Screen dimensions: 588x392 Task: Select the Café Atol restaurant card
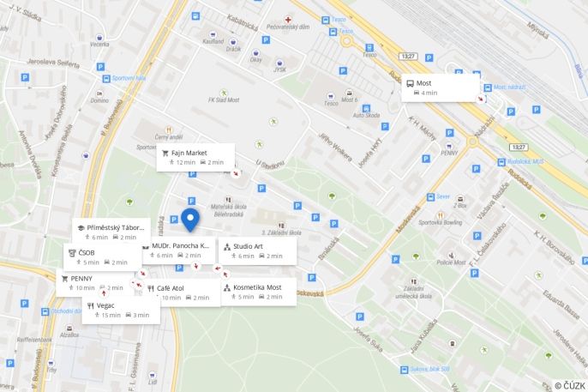(182, 292)
